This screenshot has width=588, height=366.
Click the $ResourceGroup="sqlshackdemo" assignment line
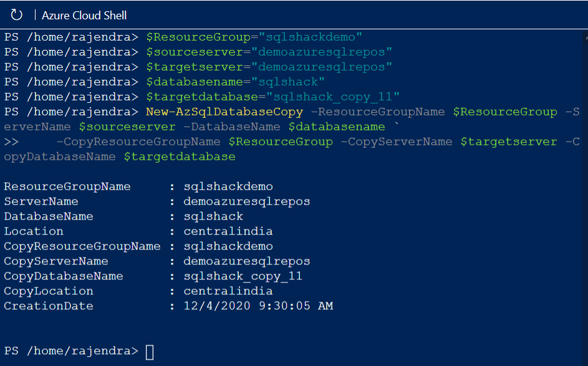254,37
